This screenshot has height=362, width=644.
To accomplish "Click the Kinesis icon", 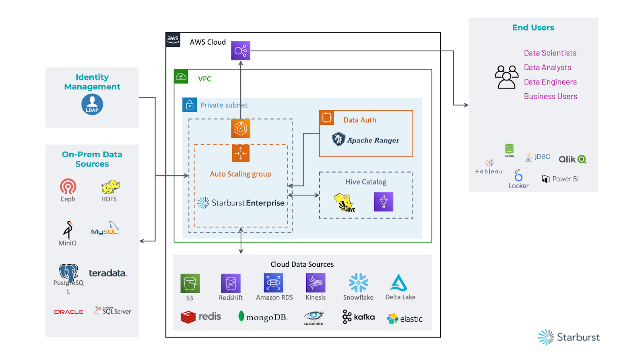I will pos(316,283).
